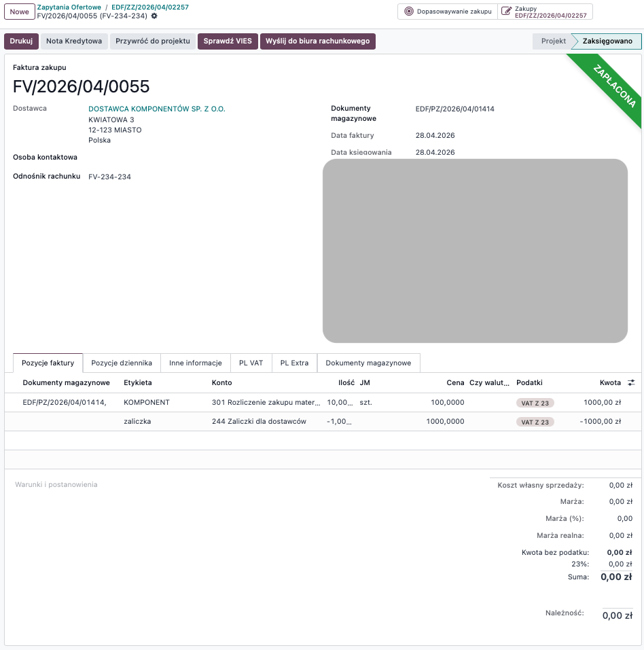The height and width of the screenshot is (650, 644).
Task: Click the target icon for Dopasowywanie zakupu
Action: (x=408, y=12)
